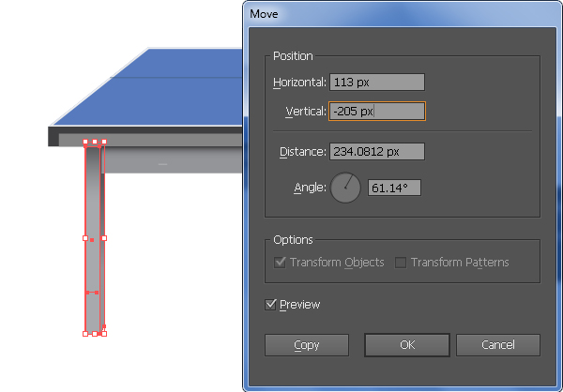
Task: Click the Copy button
Action: point(307,345)
